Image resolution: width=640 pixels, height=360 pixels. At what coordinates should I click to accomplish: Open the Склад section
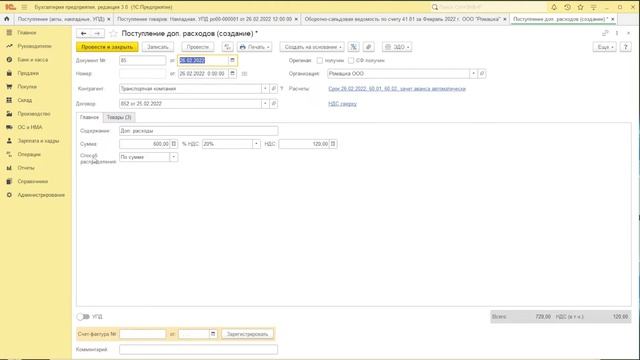[24, 100]
